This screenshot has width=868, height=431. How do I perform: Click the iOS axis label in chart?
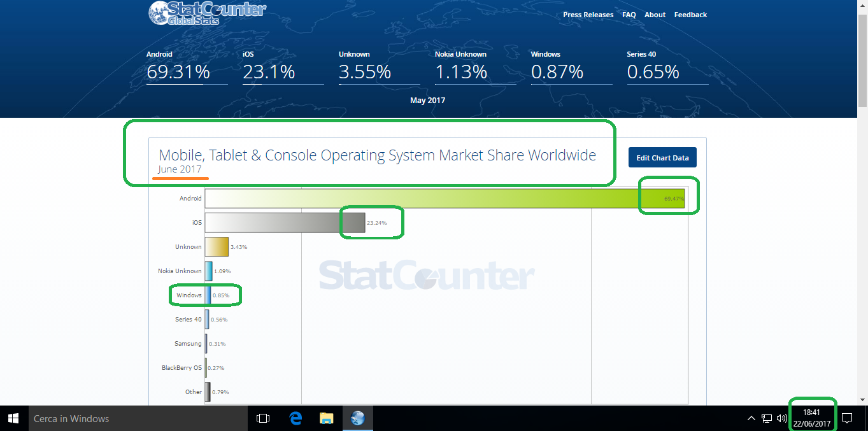[x=197, y=223]
